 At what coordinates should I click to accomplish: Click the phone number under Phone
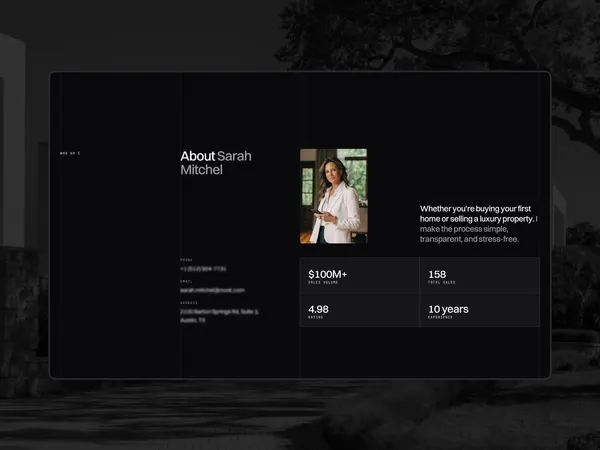pos(203,269)
